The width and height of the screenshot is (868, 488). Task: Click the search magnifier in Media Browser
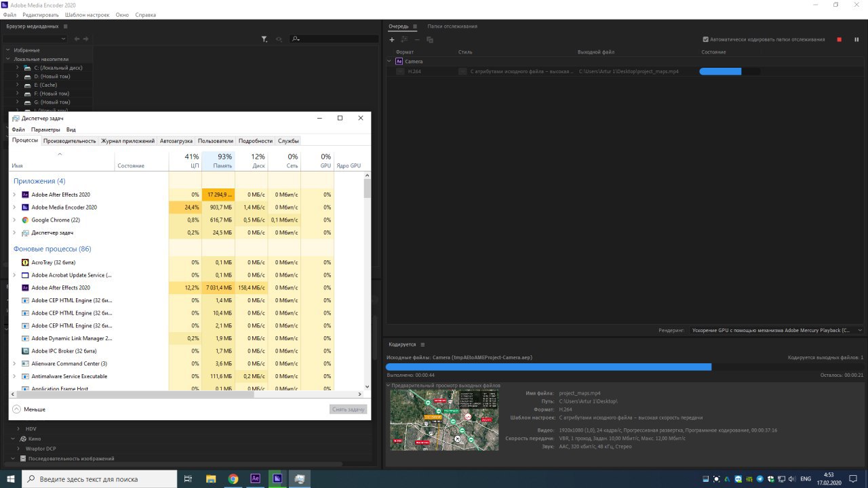click(296, 39)
